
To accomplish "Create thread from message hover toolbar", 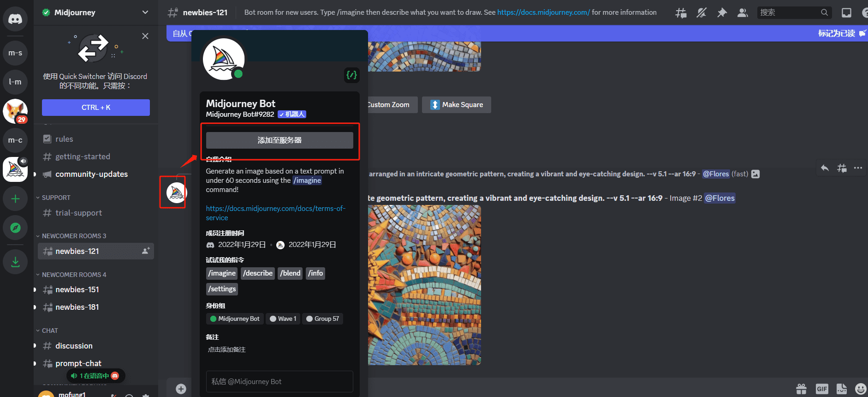I will pyautogui.click(x=842, y=168).
